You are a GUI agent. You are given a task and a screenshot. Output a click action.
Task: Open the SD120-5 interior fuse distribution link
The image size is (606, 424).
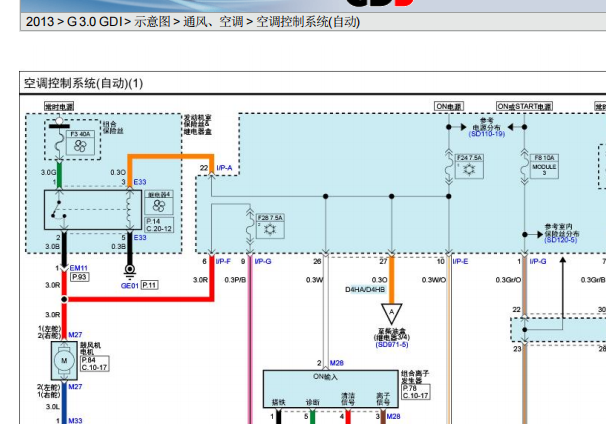coord(560,240)
